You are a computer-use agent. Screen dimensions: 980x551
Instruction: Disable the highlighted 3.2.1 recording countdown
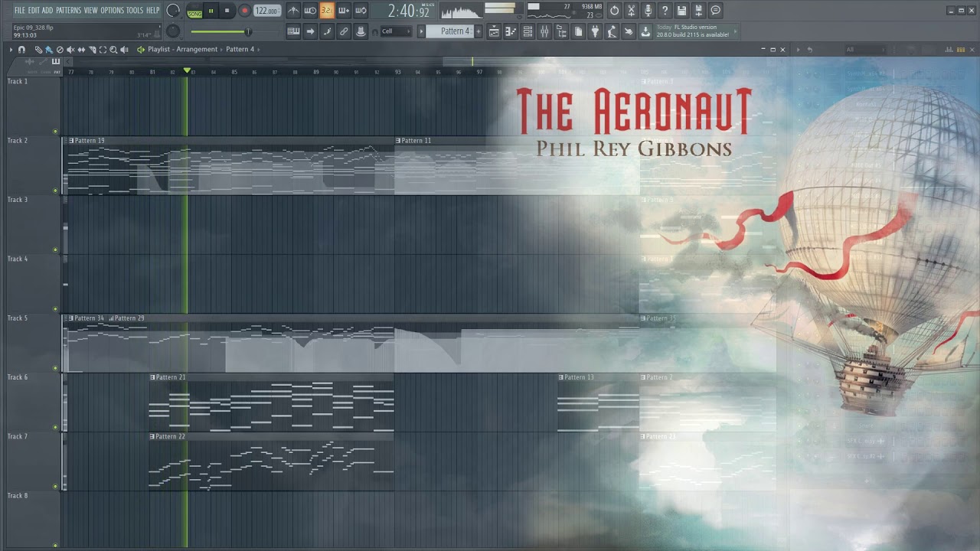click(327, 11)
